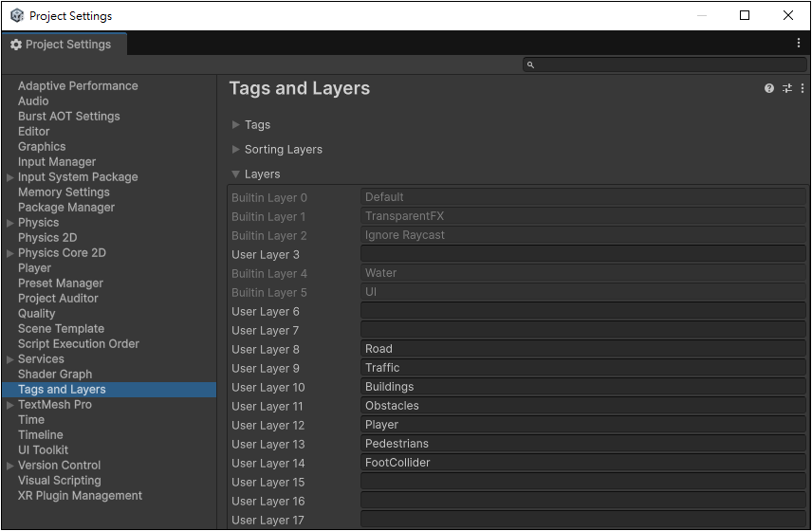Expand the Version Control arrow
812x531 pixels.
coord(9,466)
